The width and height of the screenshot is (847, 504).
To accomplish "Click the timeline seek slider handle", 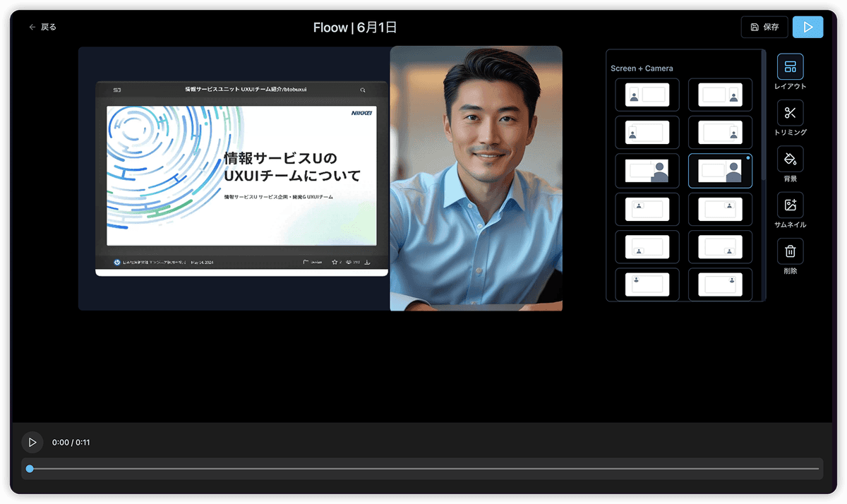I will point(29,468).
